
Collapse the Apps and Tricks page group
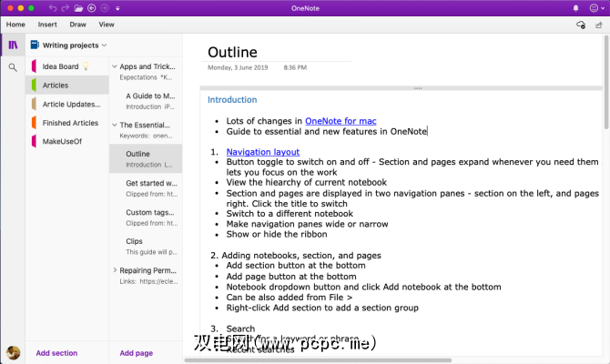point(114,66)
